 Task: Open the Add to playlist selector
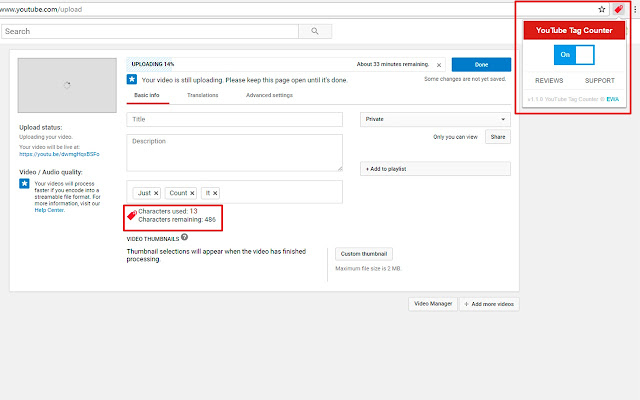click(x=435, y=169)
